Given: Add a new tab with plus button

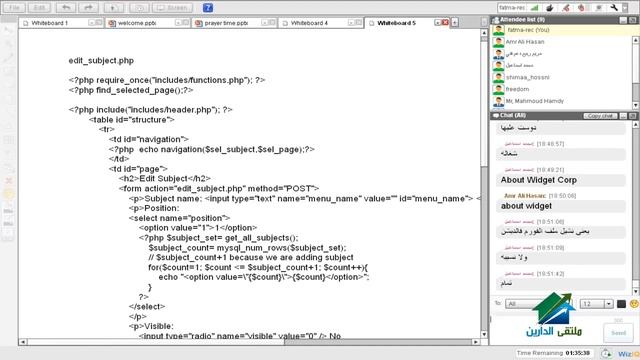Looking at the screenshot, I should pos(455,23).
